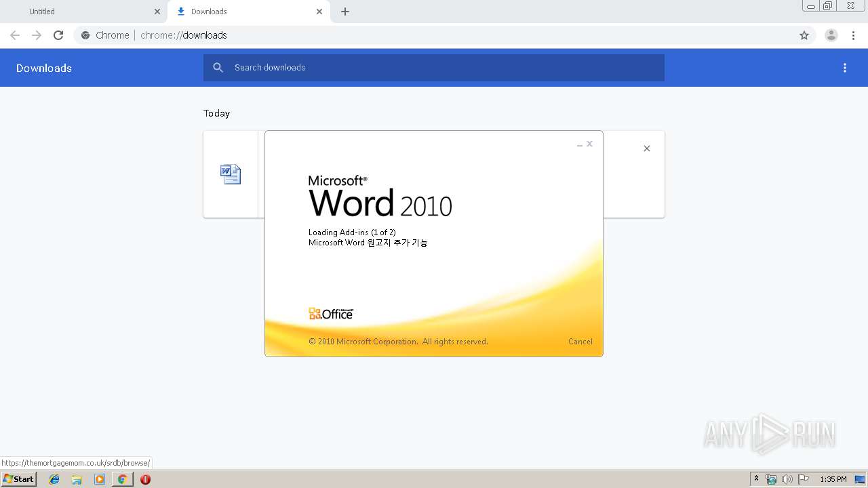This screenshot has width=868, height=488.
Task: Close the Downloads tab
Action: (319, 12)
